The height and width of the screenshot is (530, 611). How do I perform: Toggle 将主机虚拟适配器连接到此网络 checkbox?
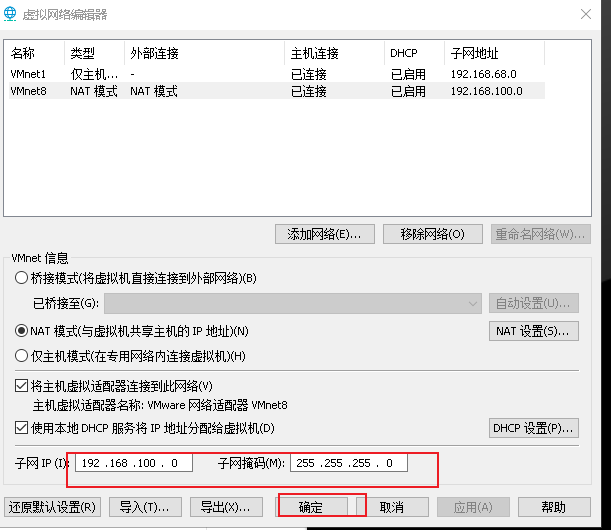[21, 386]
